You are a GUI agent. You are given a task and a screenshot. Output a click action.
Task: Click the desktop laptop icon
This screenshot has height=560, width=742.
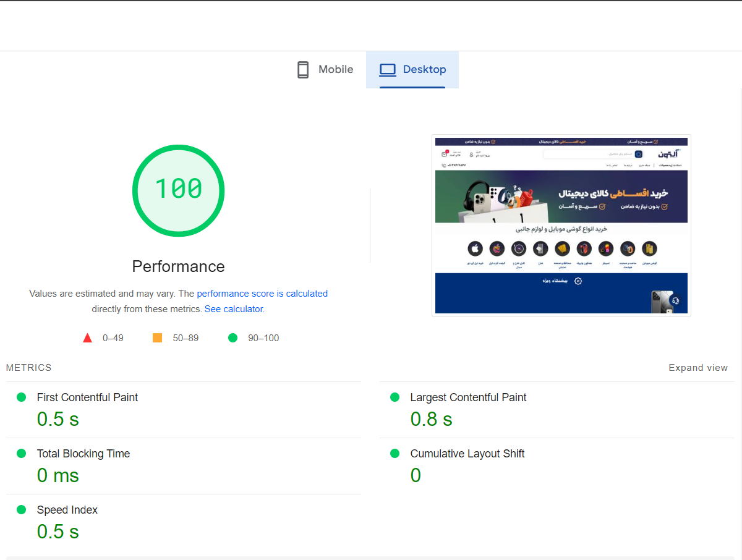pos(388,70)
